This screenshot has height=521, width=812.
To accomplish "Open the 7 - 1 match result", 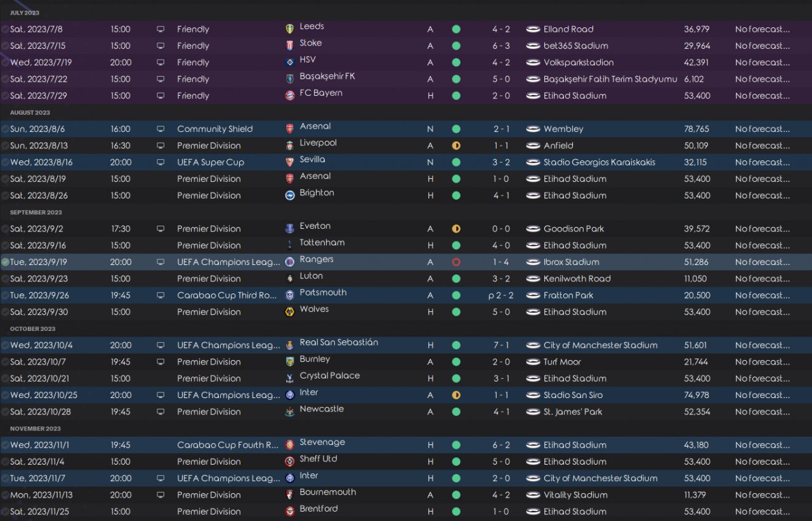I will pos(501,345).
